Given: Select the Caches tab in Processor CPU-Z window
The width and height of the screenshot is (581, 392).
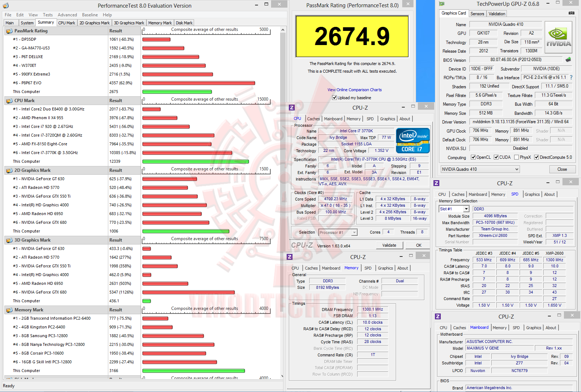Looking at the screenshot, I should [313, 119].
